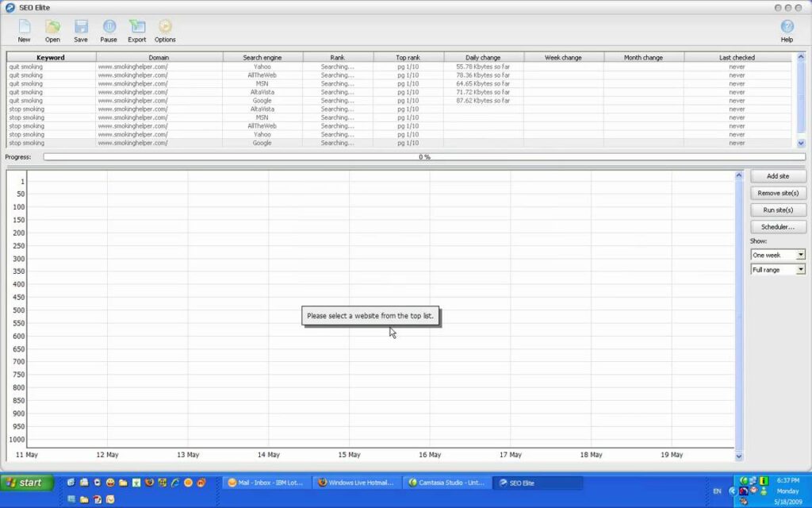Select the quit smoking row for Yahoo
The height and width of the screenshot is (508, 812).
click(399, 67)
